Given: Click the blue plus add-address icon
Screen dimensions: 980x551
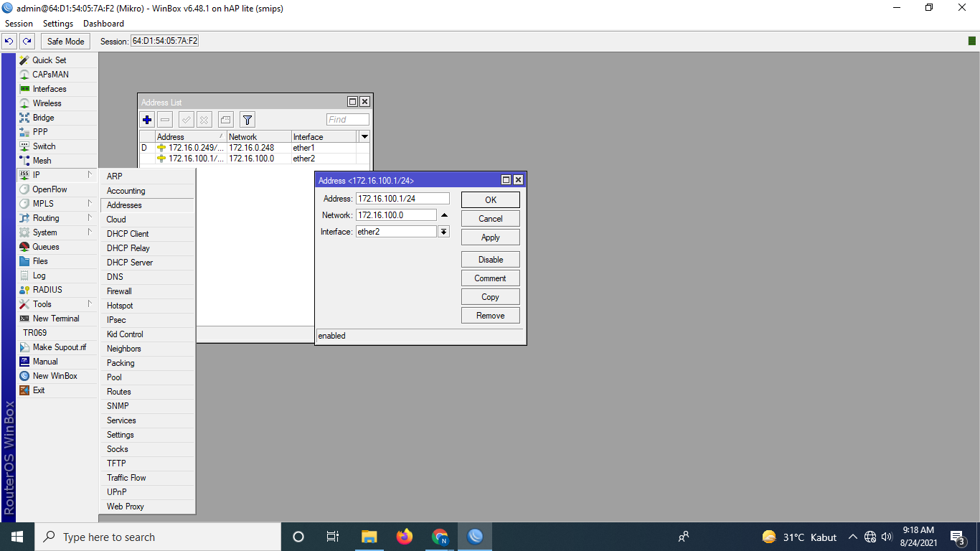Looking at the screenshot, I should tap(147, 120).
